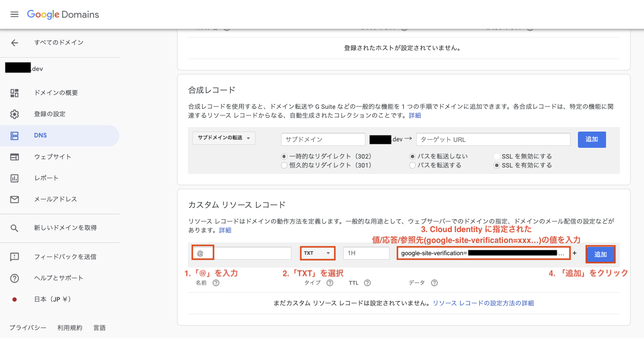Click the Google Domains logo
This screenshot has width=644, height=338.
click(x=63, y=14)
